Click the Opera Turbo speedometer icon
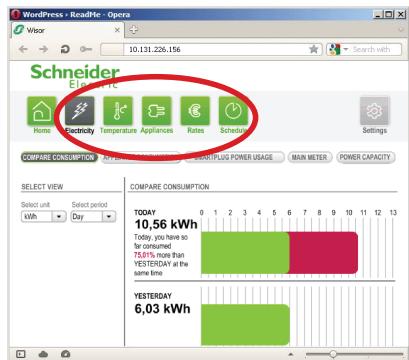Screen dimensions: 409x360 tap(66, 354)
